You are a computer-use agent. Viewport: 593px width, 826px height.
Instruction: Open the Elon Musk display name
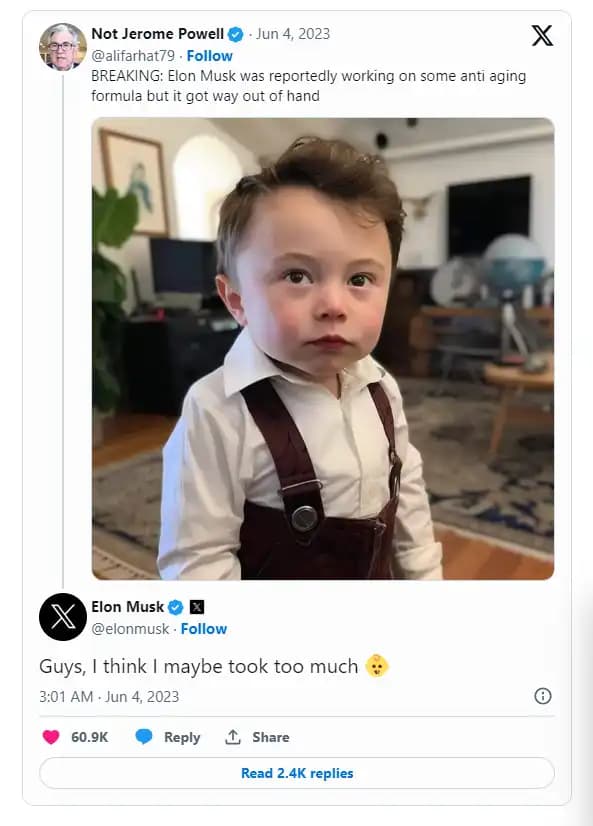click(127, 607)
